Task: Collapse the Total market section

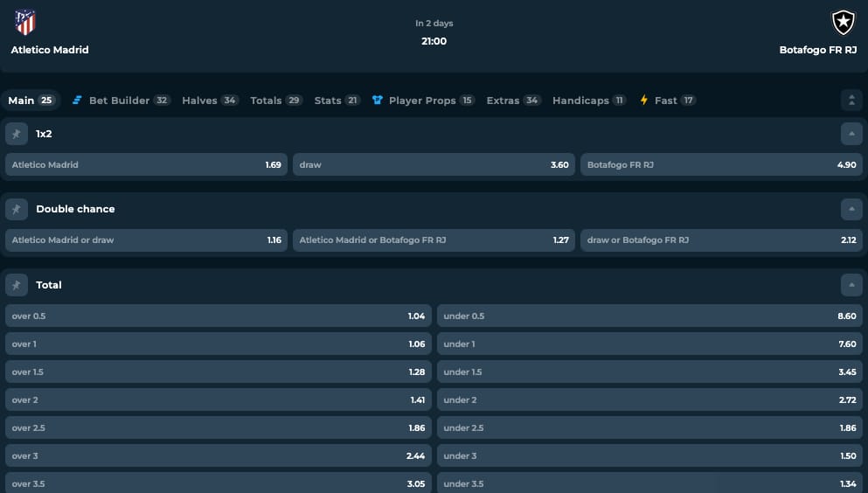Action: tap(851, 285)
